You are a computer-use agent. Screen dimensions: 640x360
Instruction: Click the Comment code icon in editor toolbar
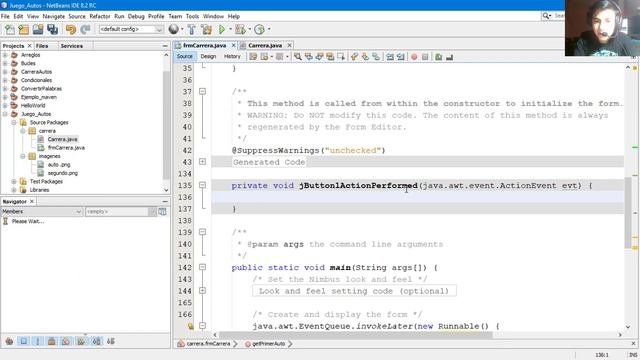439,57
